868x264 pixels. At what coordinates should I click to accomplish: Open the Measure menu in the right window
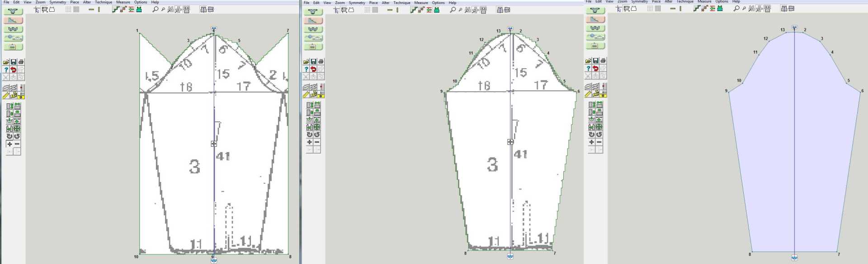tap(704, 2)
